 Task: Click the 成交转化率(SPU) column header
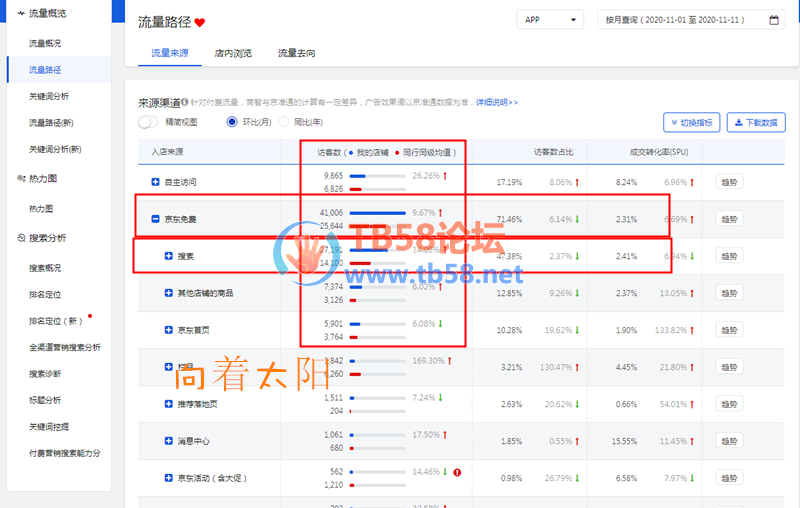tap(659, 152)
